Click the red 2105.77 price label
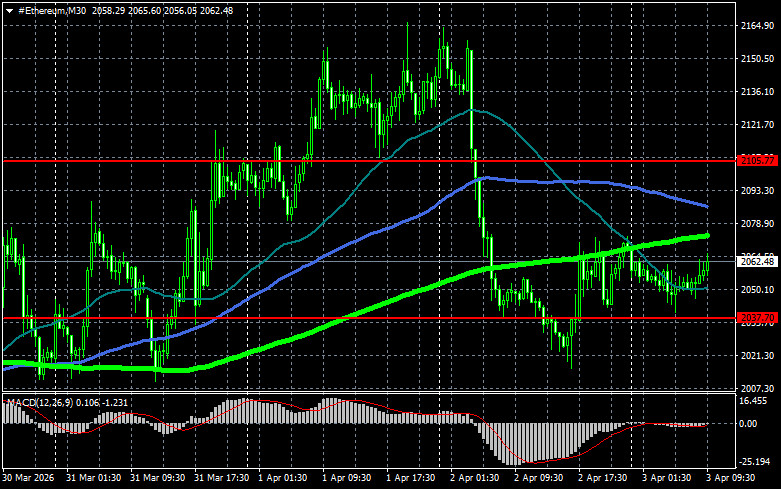781x489 pixels. (758, 160)
